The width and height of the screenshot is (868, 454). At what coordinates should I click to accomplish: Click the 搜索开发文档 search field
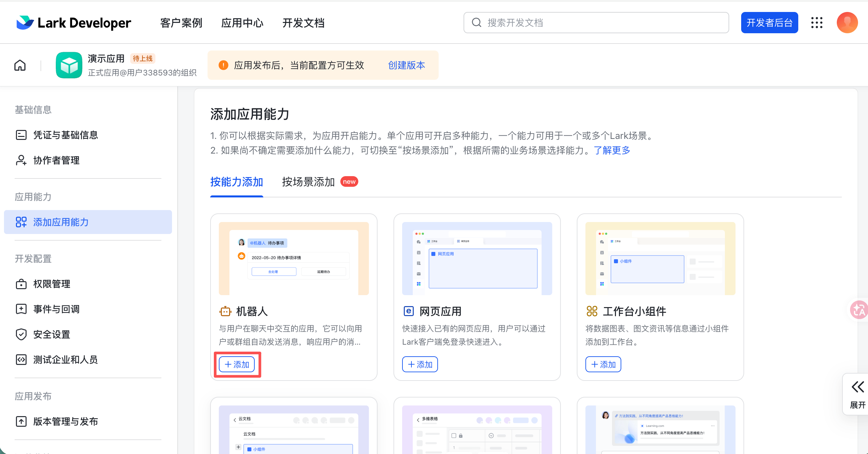click(x=596, y=23)
